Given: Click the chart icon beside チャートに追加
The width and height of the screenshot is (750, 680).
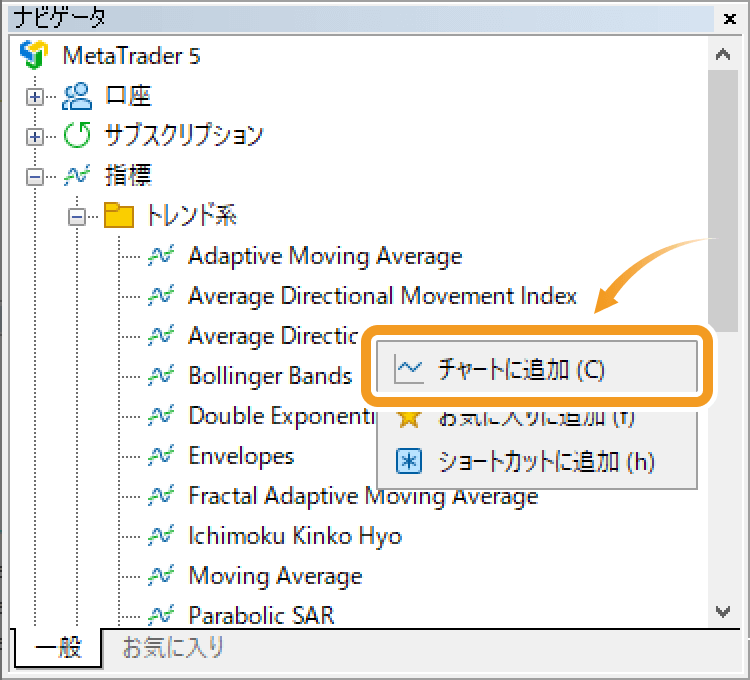Looking at the screenshot, I should [408, 369].
